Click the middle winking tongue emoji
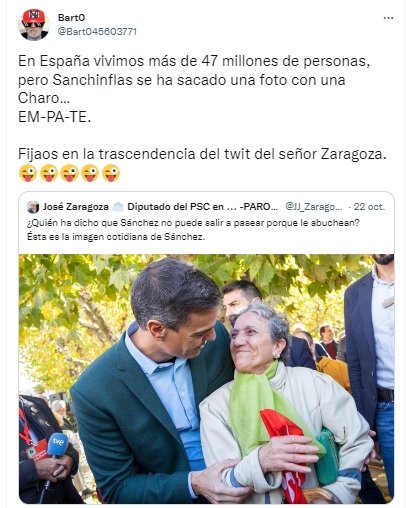This screenshot has height=508, width=406. [x=70, y=173]
